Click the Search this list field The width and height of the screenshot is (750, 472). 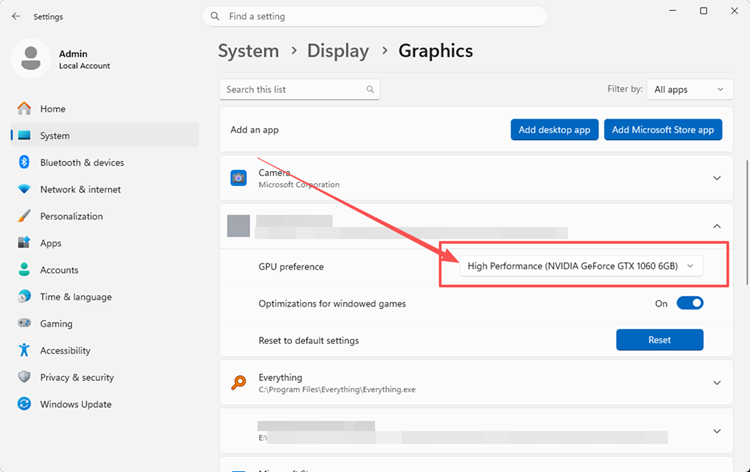(299, 89)
